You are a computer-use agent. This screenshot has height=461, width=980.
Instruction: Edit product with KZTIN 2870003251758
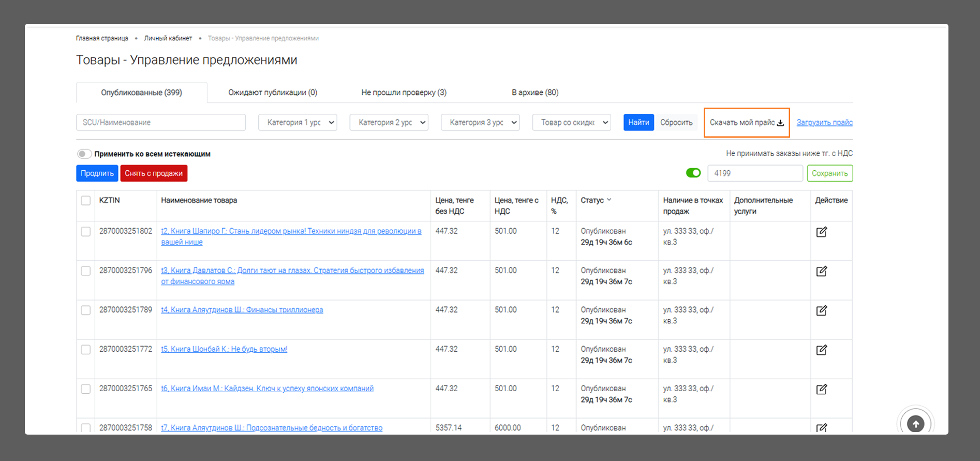coord(821,428)
